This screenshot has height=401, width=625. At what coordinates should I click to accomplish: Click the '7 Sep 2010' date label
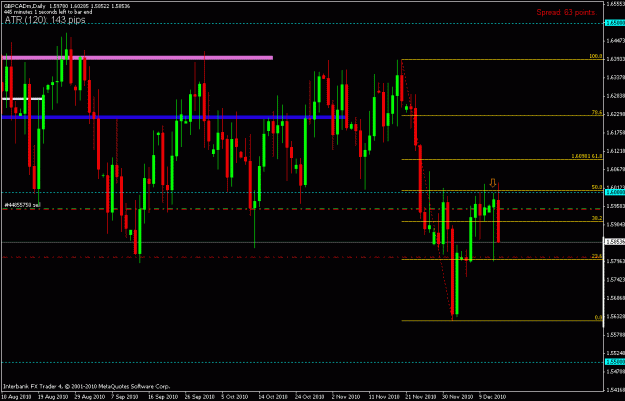(x=125, y=397)
